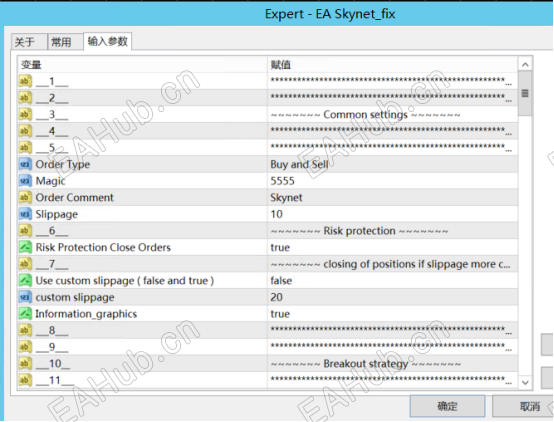Select 'Risk Protection Close Orders' variable name
The height and width of the screenshot is (422, 554).
tap(103, 247)
